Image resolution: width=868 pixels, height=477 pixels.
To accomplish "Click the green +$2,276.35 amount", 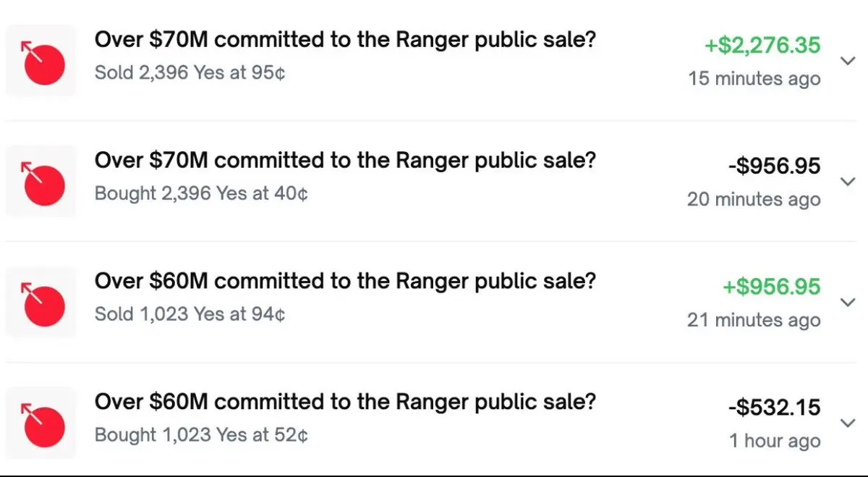I will (x=762, y=46).
